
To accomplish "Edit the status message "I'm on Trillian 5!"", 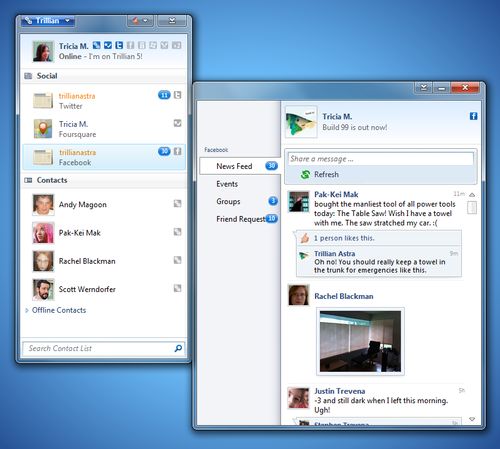I will coord(115,56).
